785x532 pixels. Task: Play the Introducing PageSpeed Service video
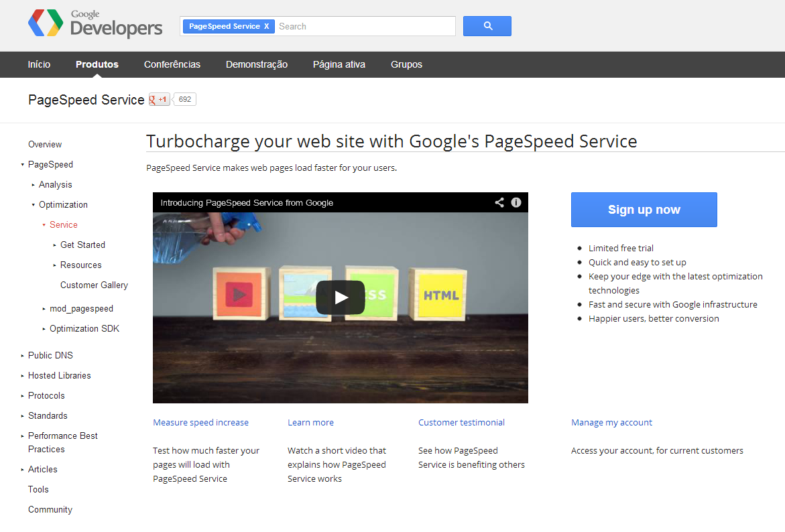[341, 297]
